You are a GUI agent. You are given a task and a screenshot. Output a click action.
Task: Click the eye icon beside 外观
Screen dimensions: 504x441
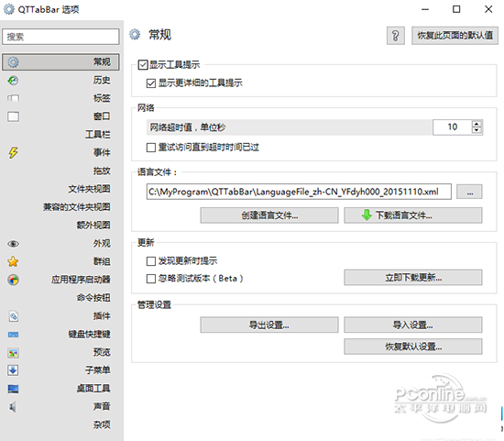coord(13,244)
